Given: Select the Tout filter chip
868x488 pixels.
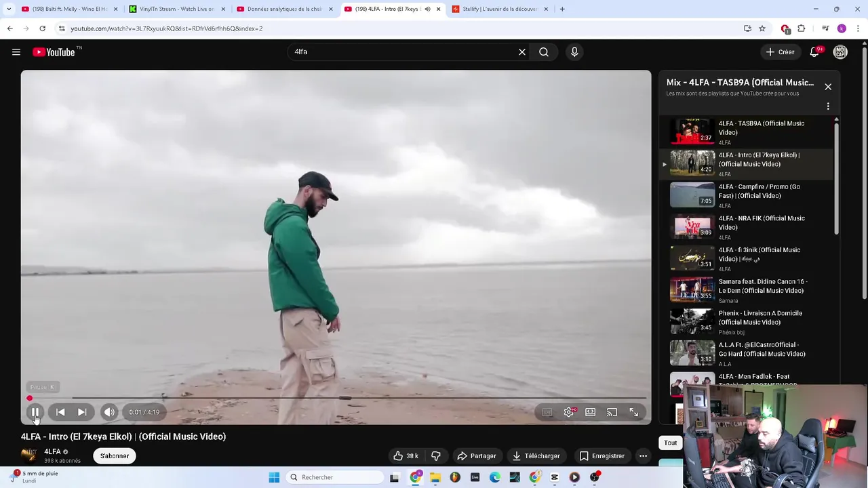Looking at the screenshot, I should pyautogui.click(x=671, y=443).
